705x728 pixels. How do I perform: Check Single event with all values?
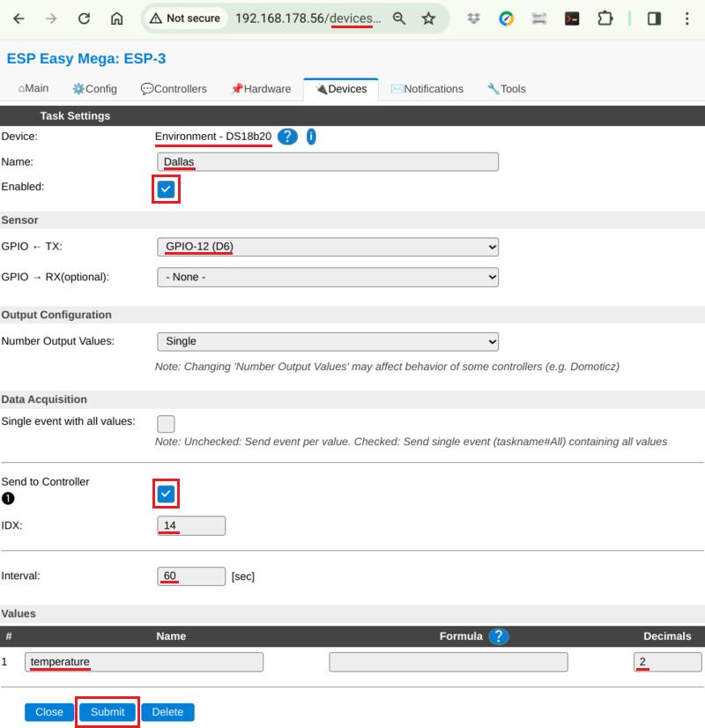click(x=166, y=423)
